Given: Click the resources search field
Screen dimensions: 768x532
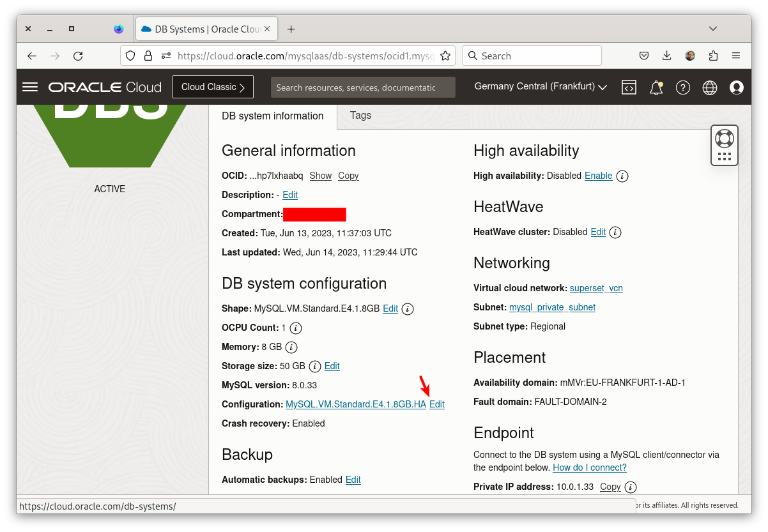Looking at the screenshot, I should [363, 87].
